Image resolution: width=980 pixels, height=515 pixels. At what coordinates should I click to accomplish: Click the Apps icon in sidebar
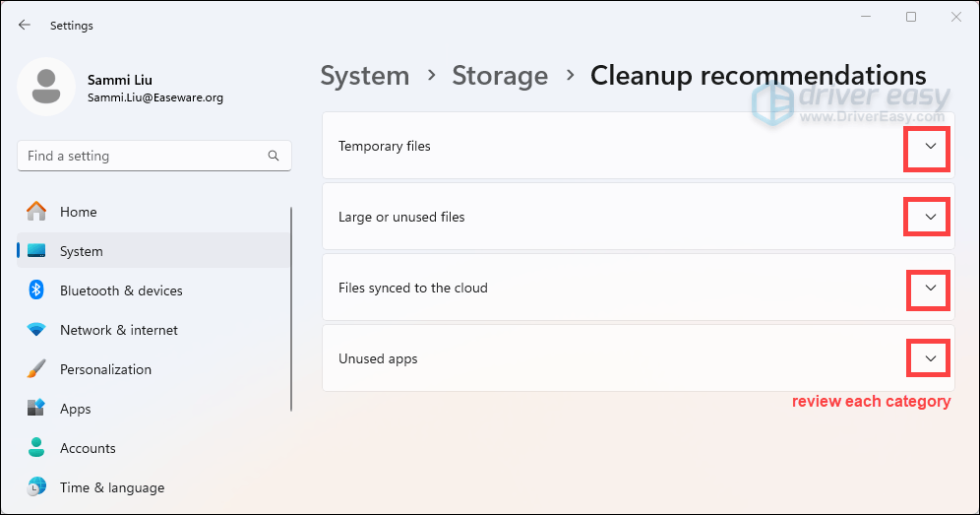36,409
